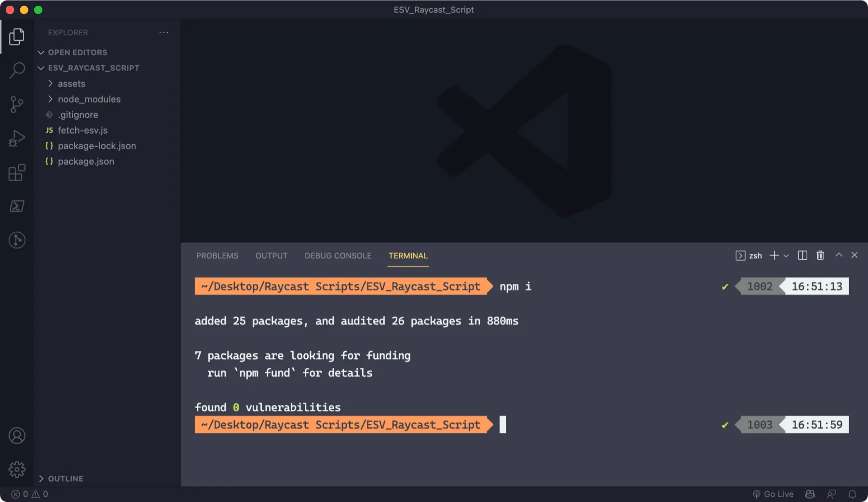This screenshot has height=502, width=868.
Task: Open Manage settings via the gear icon
Action: pos(17,469)
